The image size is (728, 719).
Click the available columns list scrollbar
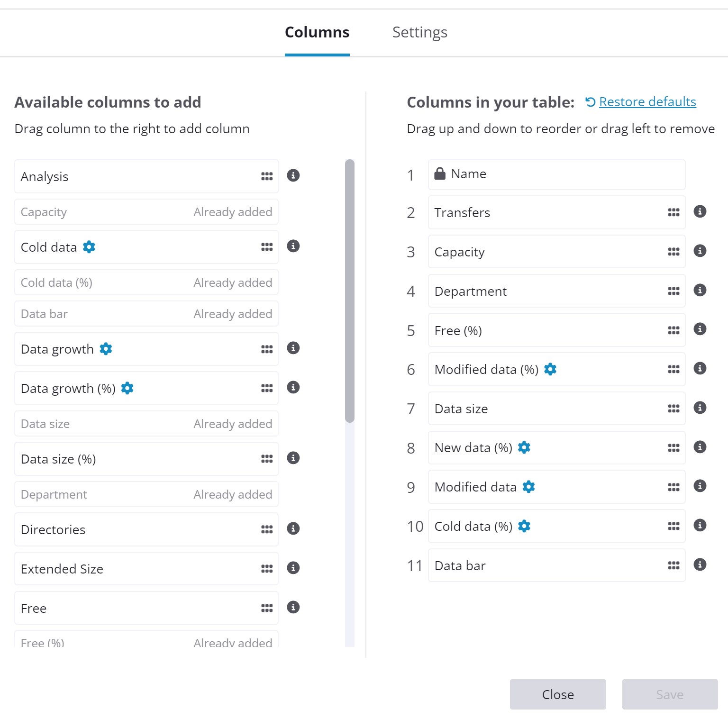pyautogui.click(x=350, y=291)
